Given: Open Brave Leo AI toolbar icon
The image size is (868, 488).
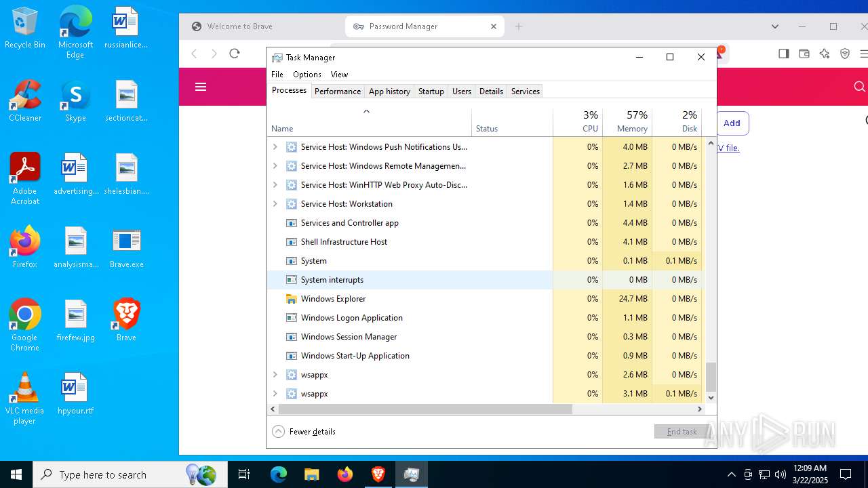Looking at the screenshot, I should pyautogui.click(x=825, y=54).
